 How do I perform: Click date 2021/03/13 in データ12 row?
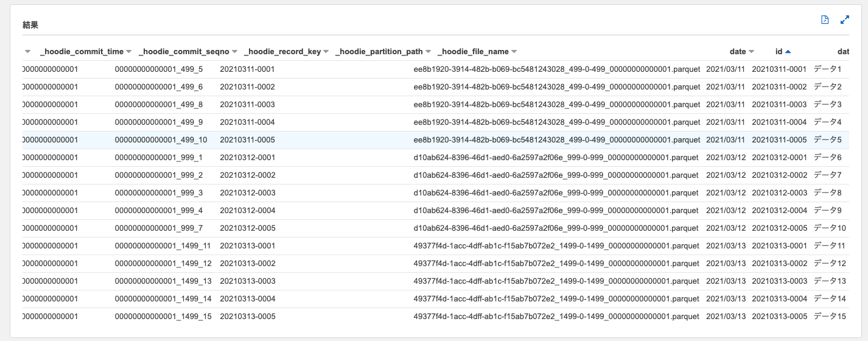[726, 264]
